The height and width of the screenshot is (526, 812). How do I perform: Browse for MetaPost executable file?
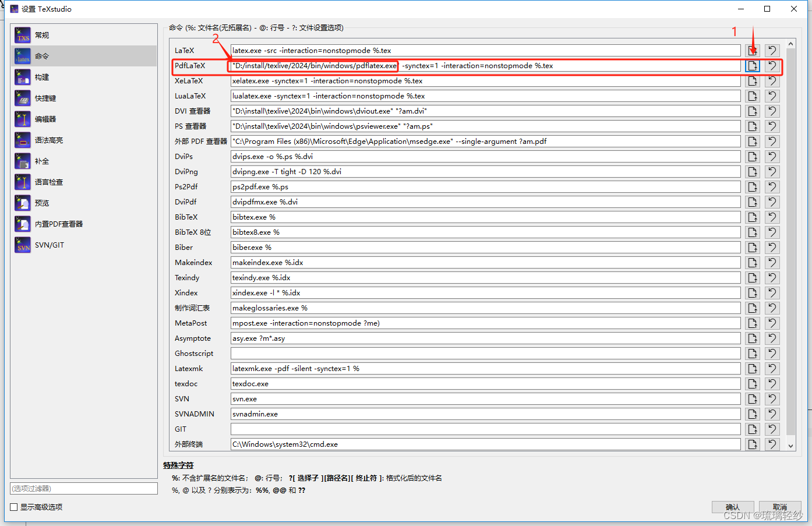(753, 323)
